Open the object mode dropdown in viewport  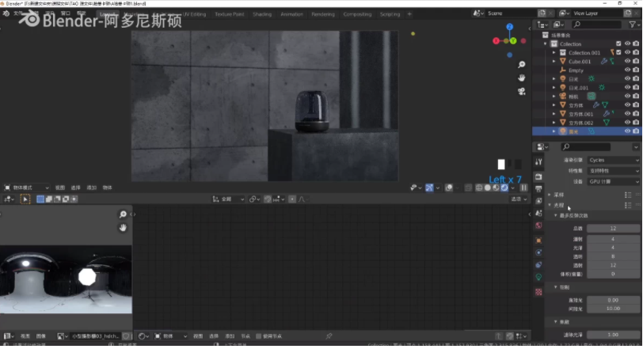click(x=26, y=188)
